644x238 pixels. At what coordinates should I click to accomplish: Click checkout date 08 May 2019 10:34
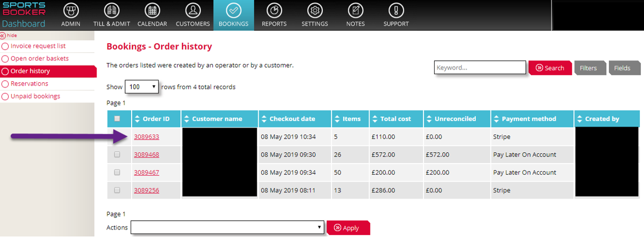coord(288,137)
